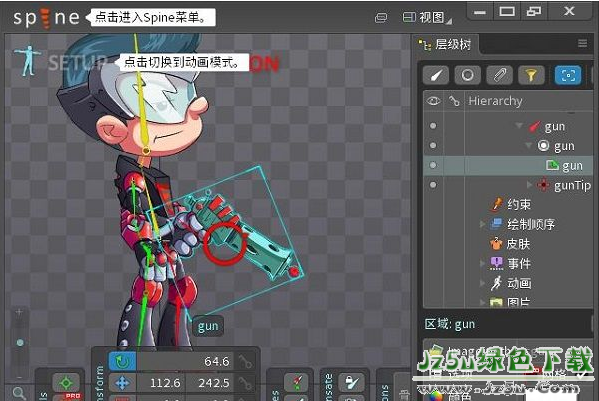599x401 pixels.
Task: Click the zoom out minus icon
Action: 20,377
